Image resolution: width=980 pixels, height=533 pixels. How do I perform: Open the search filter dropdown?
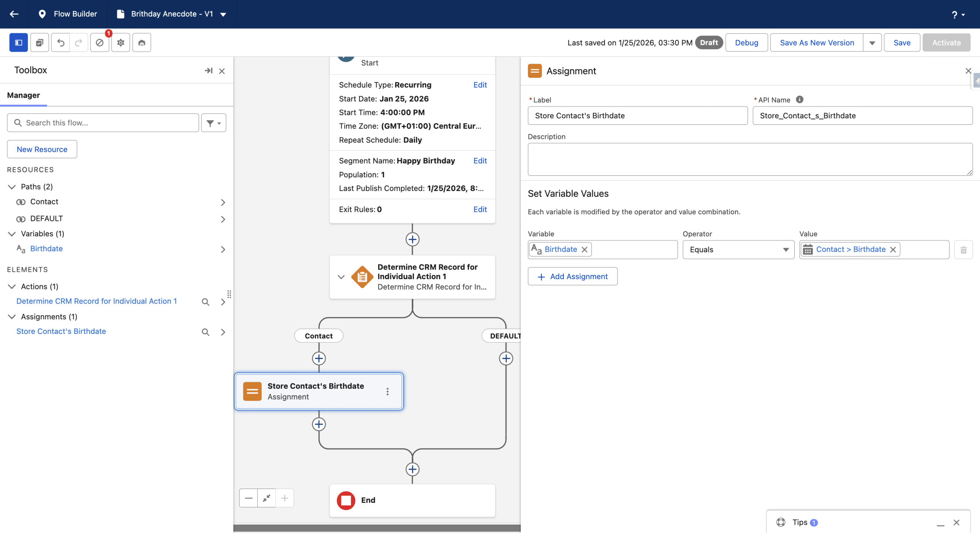(x=214, y=123)
